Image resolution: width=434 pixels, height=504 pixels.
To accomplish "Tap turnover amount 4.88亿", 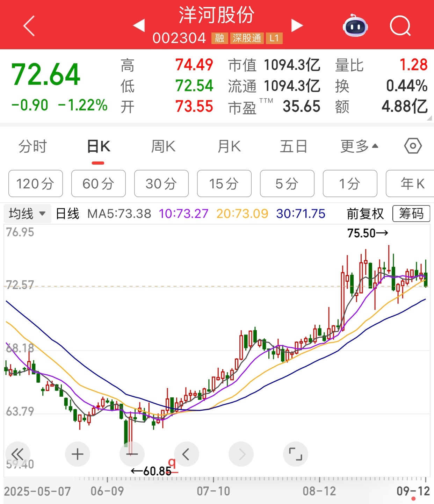I will 405,107.
